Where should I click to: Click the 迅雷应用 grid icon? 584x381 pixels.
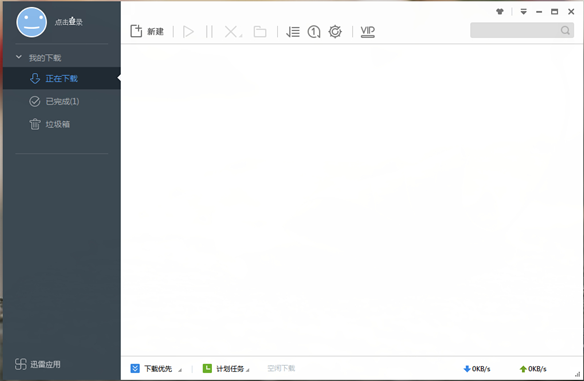pos(20,364)
